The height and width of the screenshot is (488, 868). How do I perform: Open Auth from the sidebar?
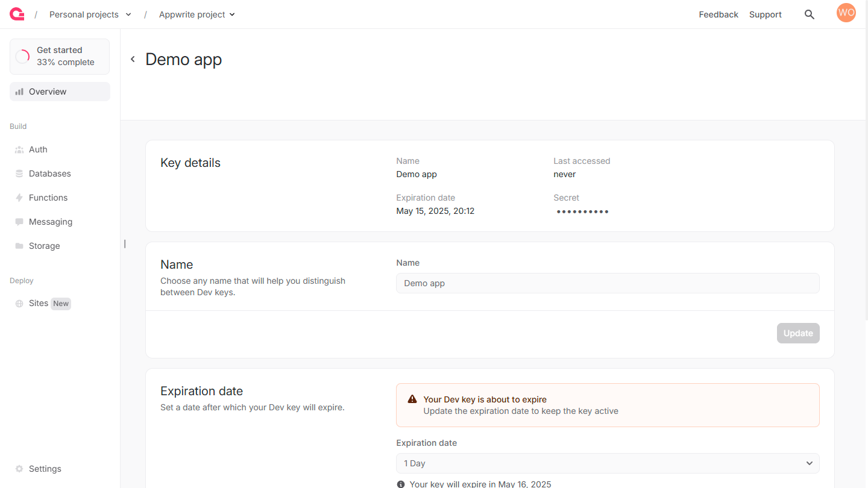38,149
